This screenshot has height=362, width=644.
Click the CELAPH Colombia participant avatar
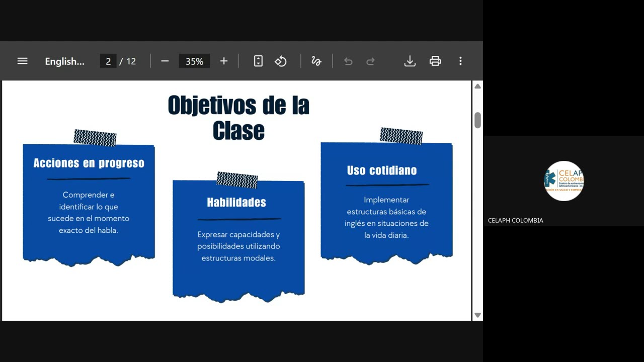(x=564, y=181)
